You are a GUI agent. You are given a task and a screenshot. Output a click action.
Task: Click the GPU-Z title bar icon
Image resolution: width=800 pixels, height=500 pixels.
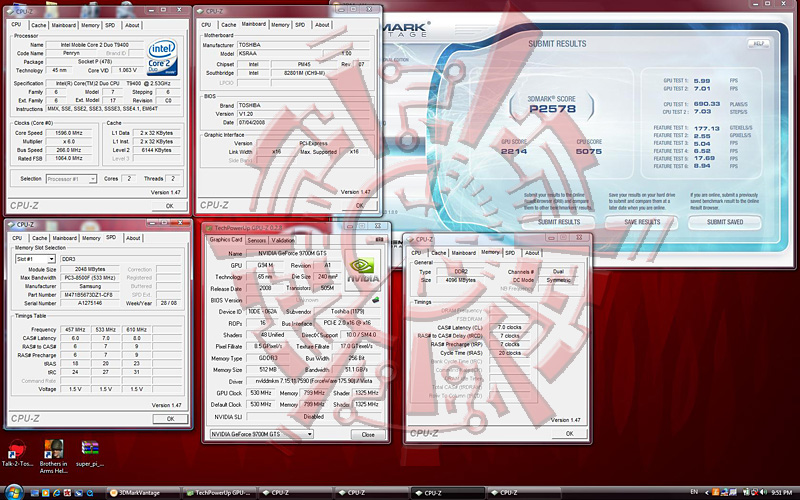(208, 228)
